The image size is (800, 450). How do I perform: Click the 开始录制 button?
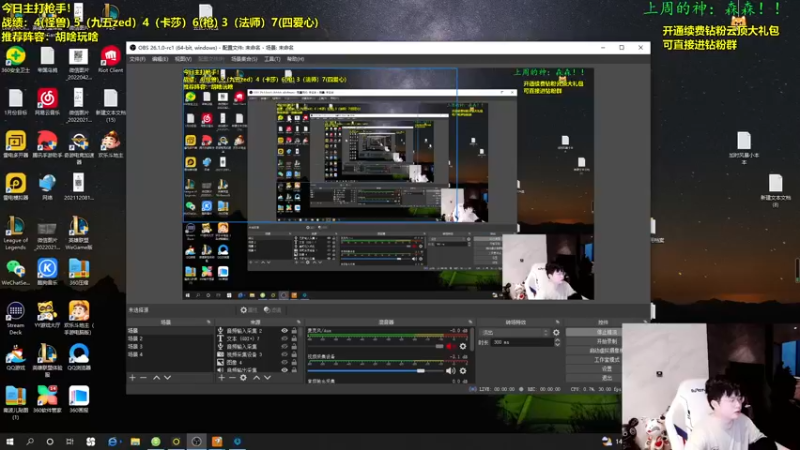click(x=606, y=341)
